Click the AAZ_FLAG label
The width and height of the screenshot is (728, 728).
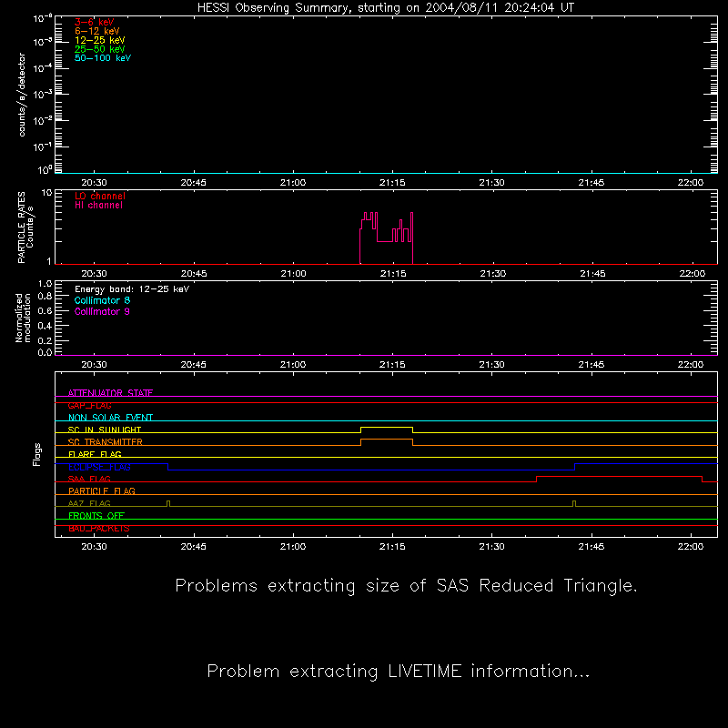89,503
